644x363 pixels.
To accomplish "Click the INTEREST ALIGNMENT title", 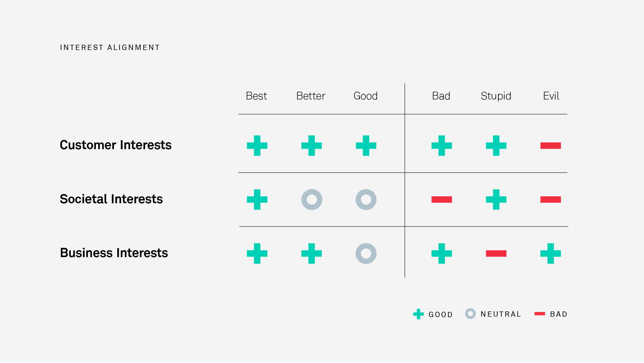I will tap(110, 47).
